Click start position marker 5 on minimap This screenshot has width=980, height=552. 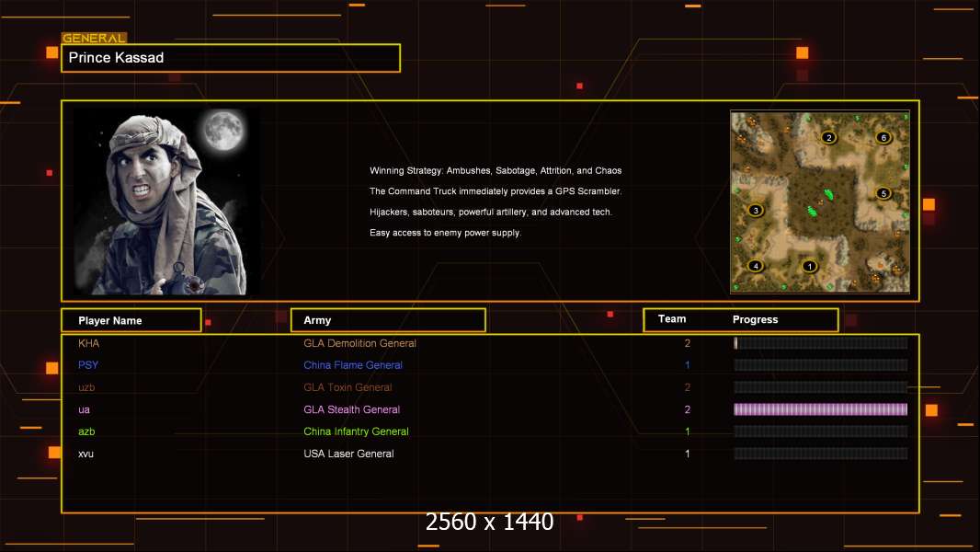point(883,193)
